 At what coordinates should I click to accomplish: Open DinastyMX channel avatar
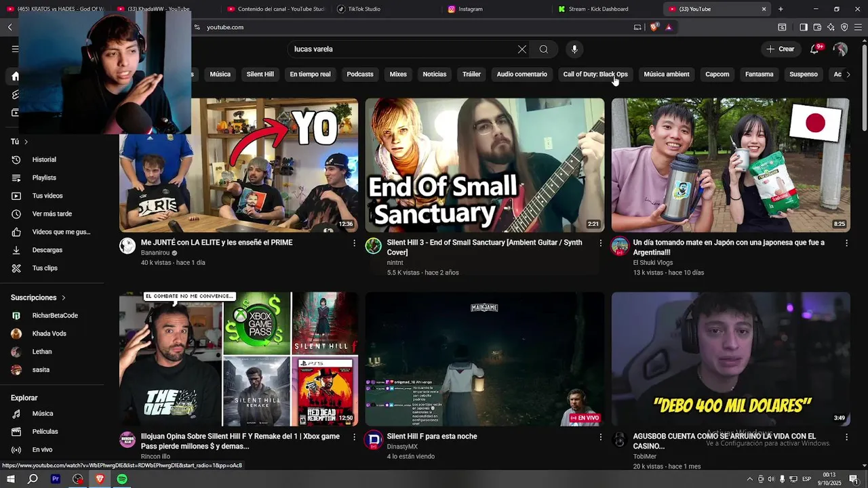[374, 440]
